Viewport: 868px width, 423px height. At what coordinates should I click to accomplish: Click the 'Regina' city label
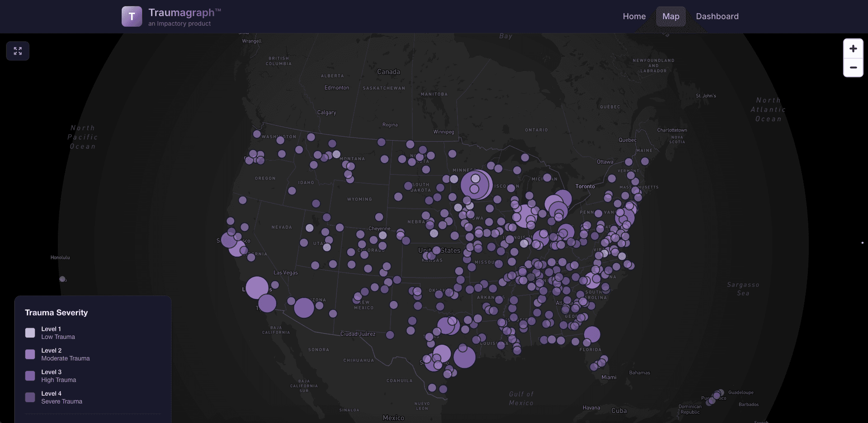click(390, 125)
